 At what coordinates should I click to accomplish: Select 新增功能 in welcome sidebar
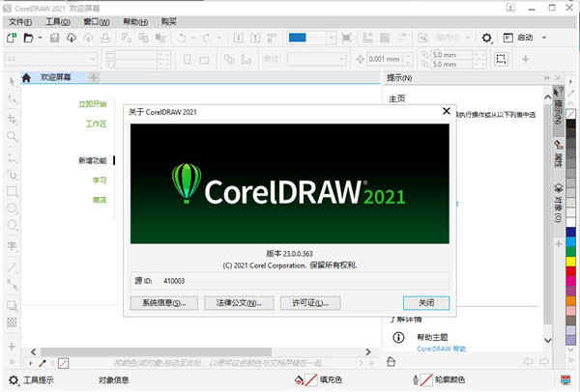(93, 160)
